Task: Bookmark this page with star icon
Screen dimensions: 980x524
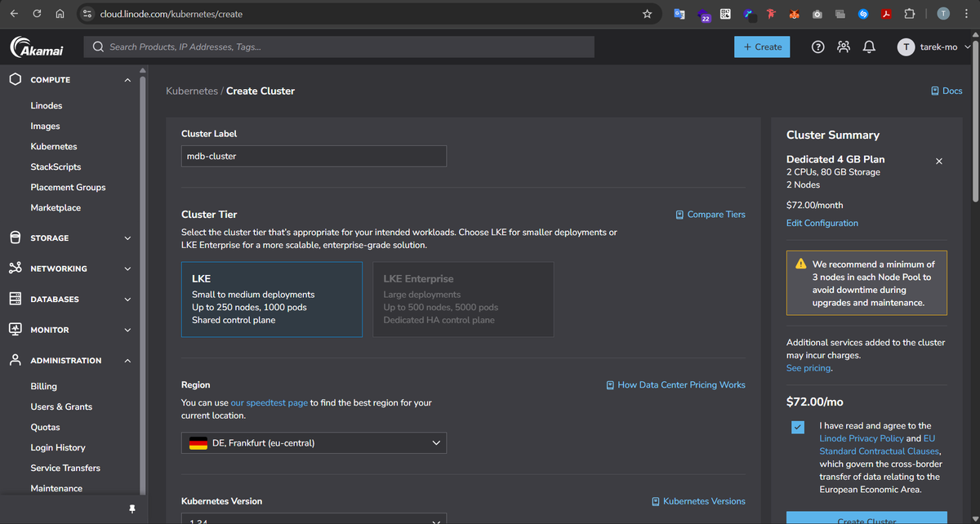Action: (x=648, y=14)
